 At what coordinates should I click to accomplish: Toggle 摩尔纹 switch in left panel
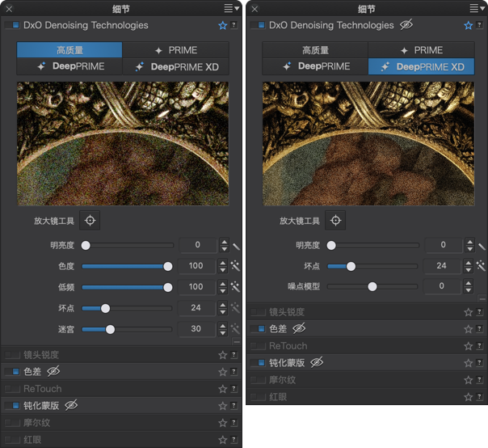[x=12, y=422]
